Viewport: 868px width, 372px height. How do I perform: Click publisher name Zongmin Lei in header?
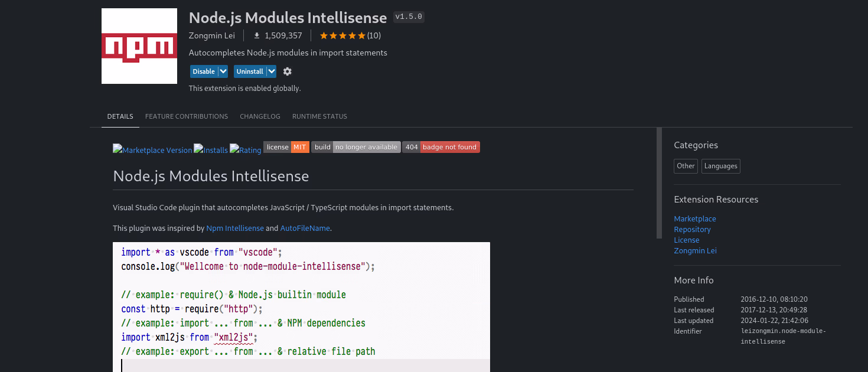coord(212,35)
